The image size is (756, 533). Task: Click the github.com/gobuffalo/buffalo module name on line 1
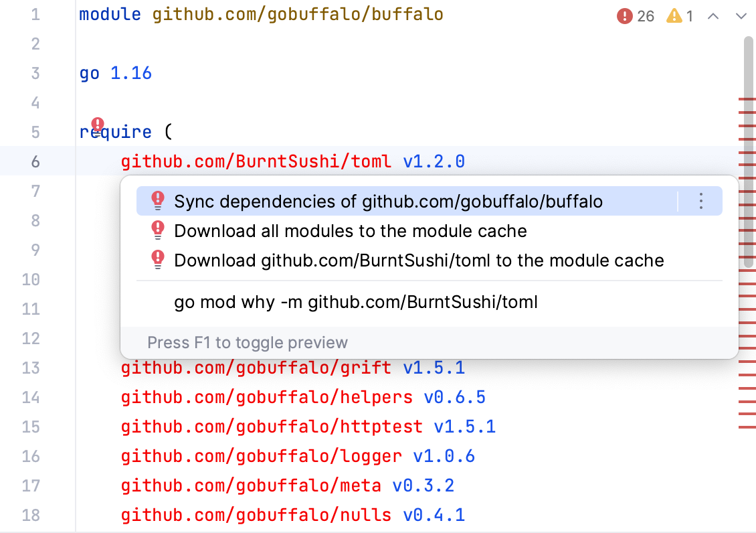(x=298, y=14)
